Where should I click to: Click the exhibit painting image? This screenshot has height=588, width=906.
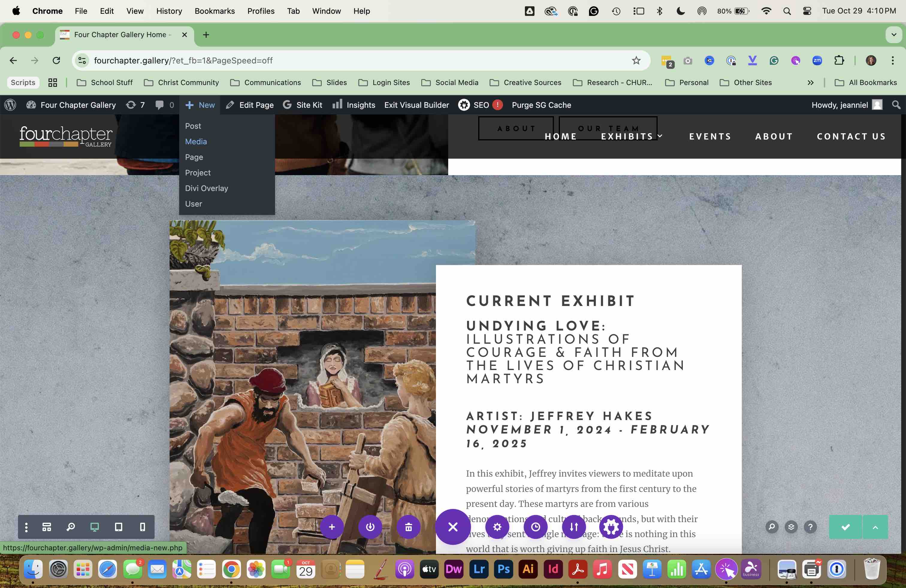(x=303, y=387)
